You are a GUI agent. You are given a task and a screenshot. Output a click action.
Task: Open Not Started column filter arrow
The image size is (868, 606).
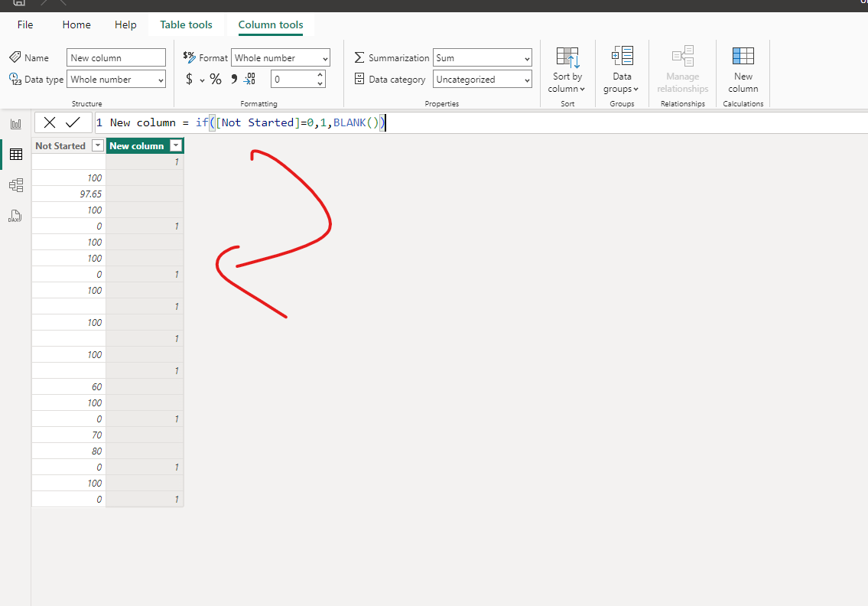97,145
